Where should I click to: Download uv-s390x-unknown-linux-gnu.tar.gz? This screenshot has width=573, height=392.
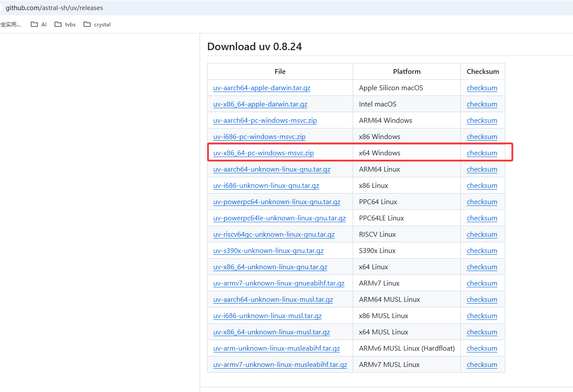tap(268, 251)
